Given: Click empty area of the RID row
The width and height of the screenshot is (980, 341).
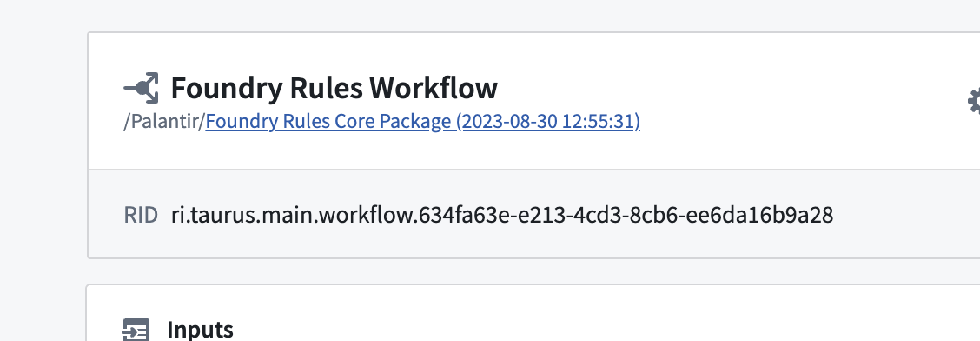Looking at the screenshot, I should [x=906, y=214].
